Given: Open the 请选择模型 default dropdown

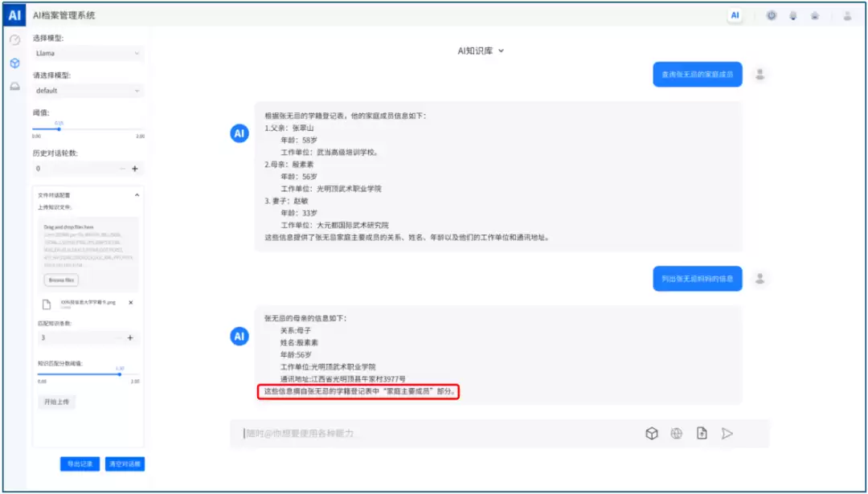Looking at the screenshot, I should (x=88, y=90).
